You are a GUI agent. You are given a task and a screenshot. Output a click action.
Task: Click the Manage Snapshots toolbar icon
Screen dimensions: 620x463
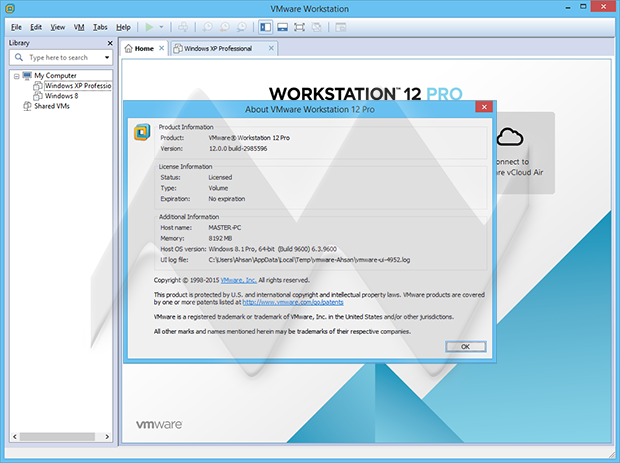click(x=241, y=27)
